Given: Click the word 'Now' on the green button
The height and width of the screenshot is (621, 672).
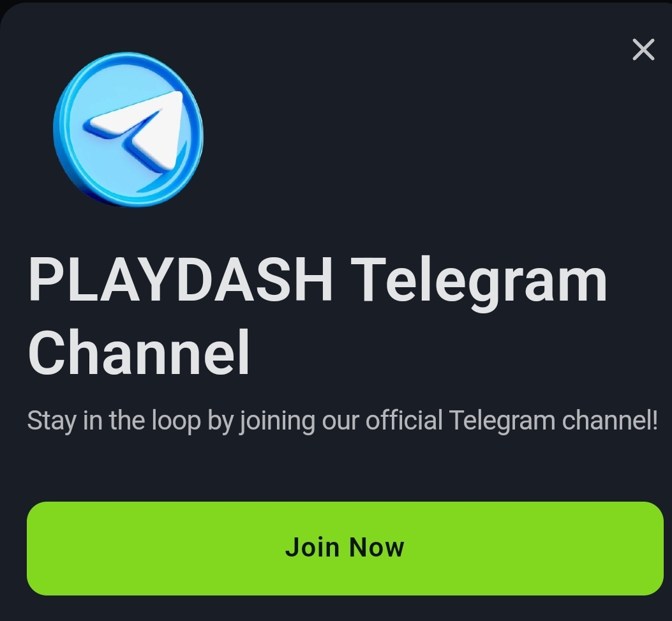Looking at the screenshot, I should point(377,548).
